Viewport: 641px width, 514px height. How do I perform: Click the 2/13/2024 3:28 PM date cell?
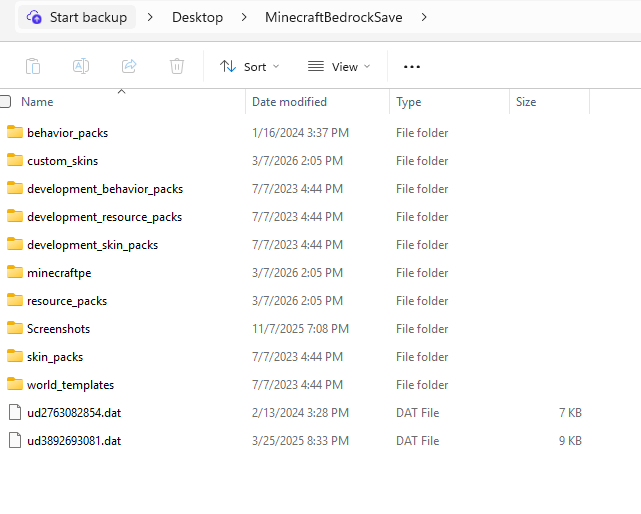pyautogui.click(x=300, y=413)
